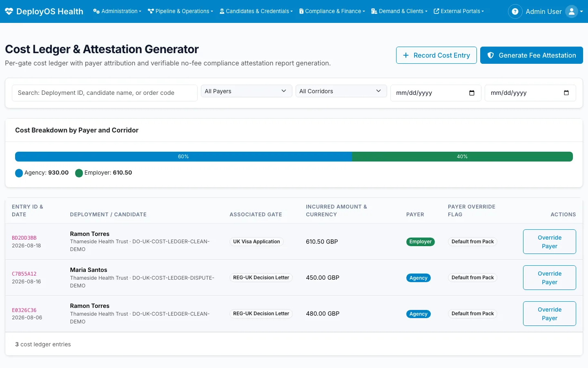The image size is (588, 368).
Task: Click the blue Agency legend dot
Action: 19,173
